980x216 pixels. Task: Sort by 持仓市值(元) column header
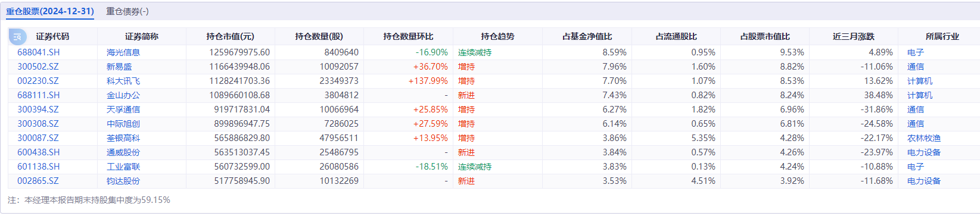click(x=230, y=37)
